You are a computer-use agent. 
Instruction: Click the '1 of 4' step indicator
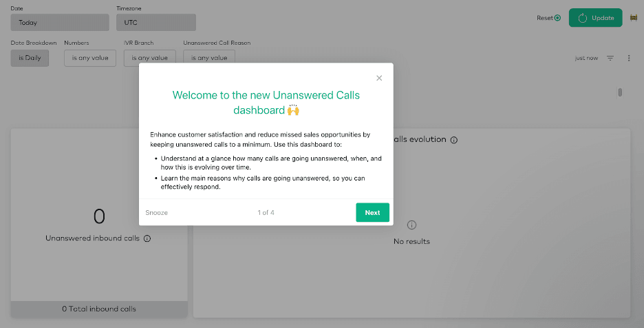tap(266, 213)
